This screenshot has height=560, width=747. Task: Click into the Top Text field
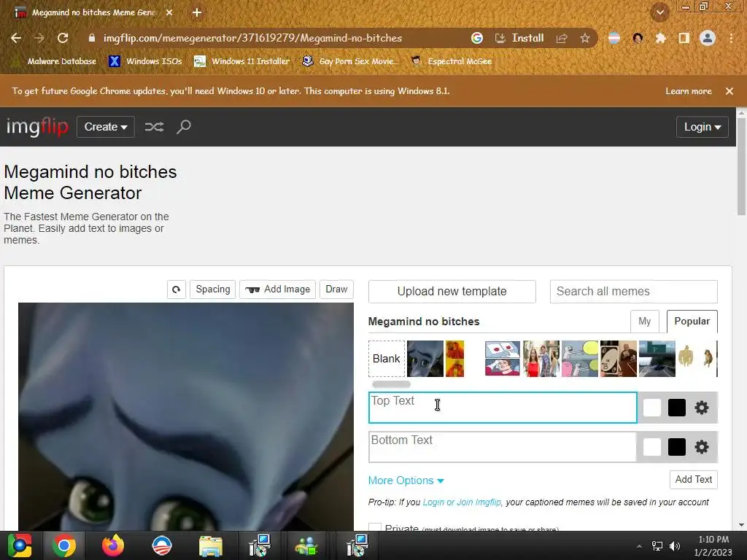tap(503, 408)
